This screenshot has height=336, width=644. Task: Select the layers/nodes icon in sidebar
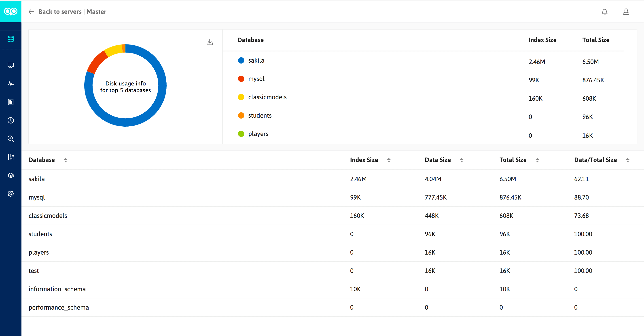point(11,175)
